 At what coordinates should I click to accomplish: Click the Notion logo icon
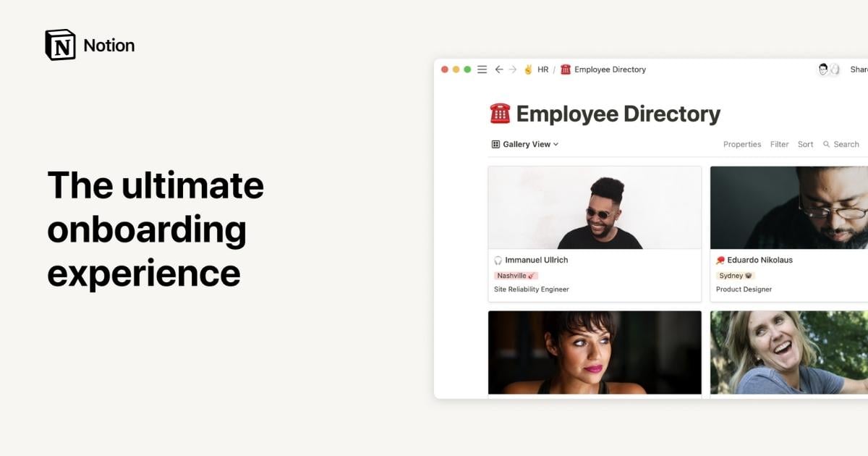point(60,45)
